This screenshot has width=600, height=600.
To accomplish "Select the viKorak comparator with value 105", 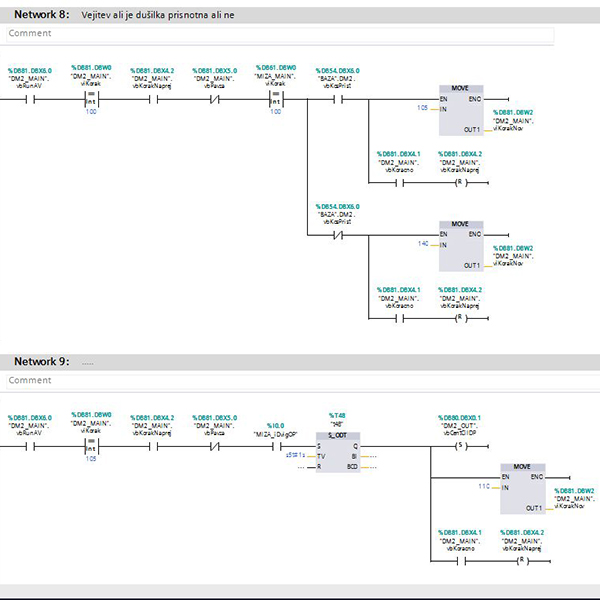I will [89, 447].
